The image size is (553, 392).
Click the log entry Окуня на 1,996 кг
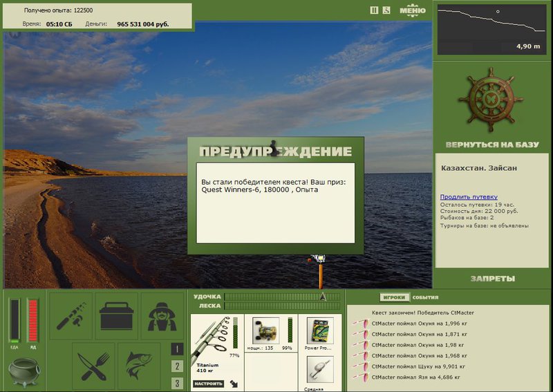pyautogui.click(x=420, y=324)
